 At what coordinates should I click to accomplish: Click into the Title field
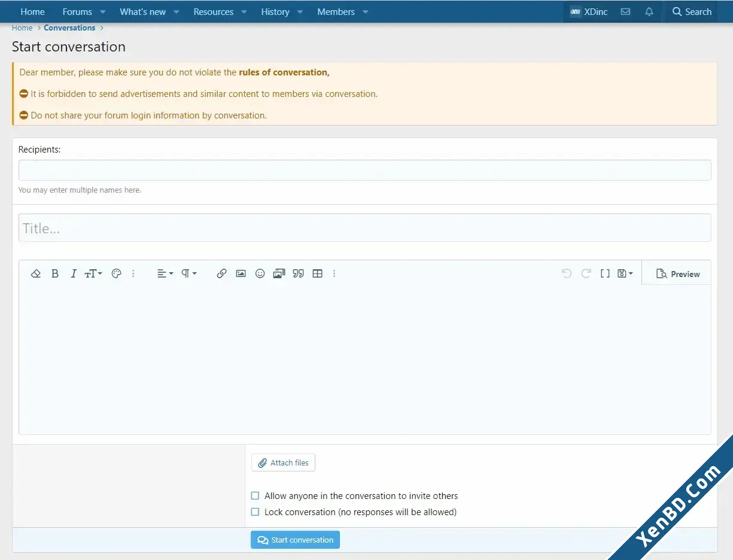click(365, 228)
